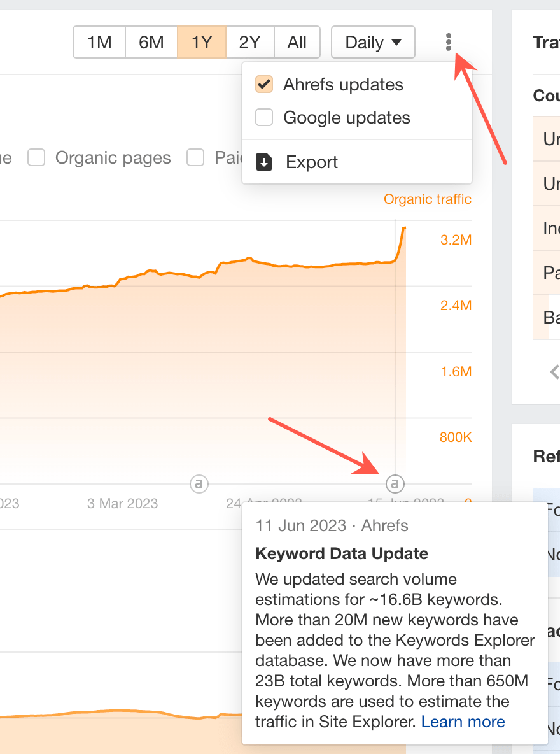The image size is (560, 754).
Task: Click the three-dot more options icon
Action: click(449, 43)
